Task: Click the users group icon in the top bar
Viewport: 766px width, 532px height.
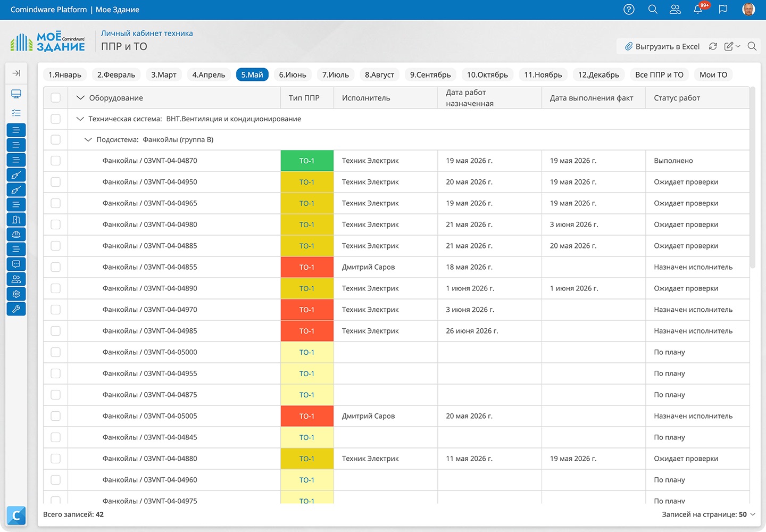Action: pyautogui.click(x=675, y=10)
